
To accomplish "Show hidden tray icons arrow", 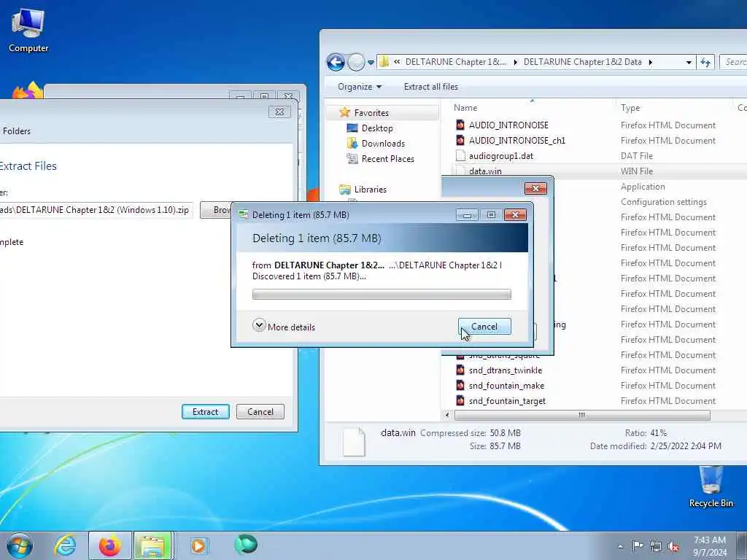I will 620,546.
